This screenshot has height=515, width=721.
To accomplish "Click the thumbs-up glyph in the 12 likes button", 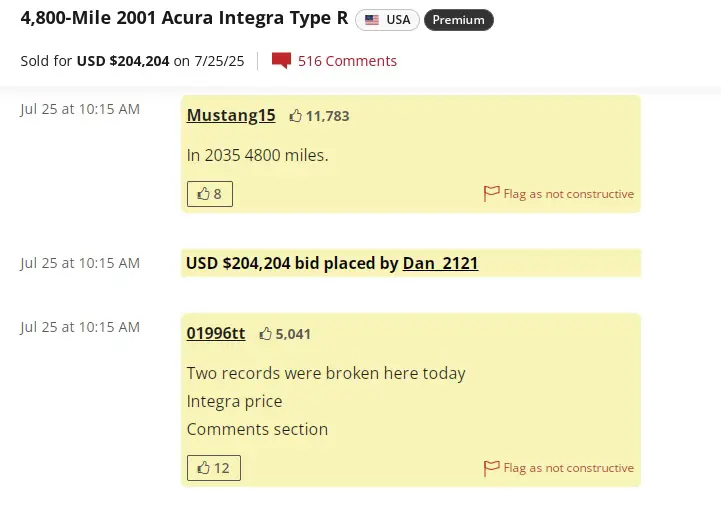I will [203, 468].
